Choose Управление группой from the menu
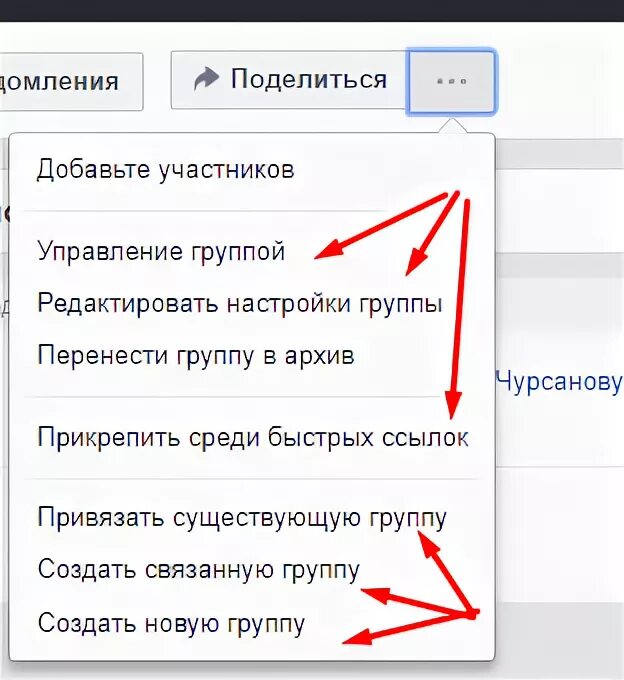This screenshot has width=624, height=680. [161, 251]
